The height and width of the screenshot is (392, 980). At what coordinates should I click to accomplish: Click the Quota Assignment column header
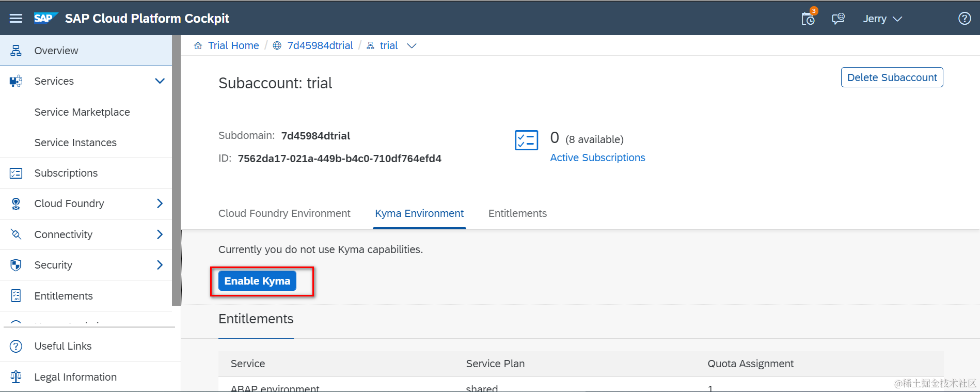750,364
